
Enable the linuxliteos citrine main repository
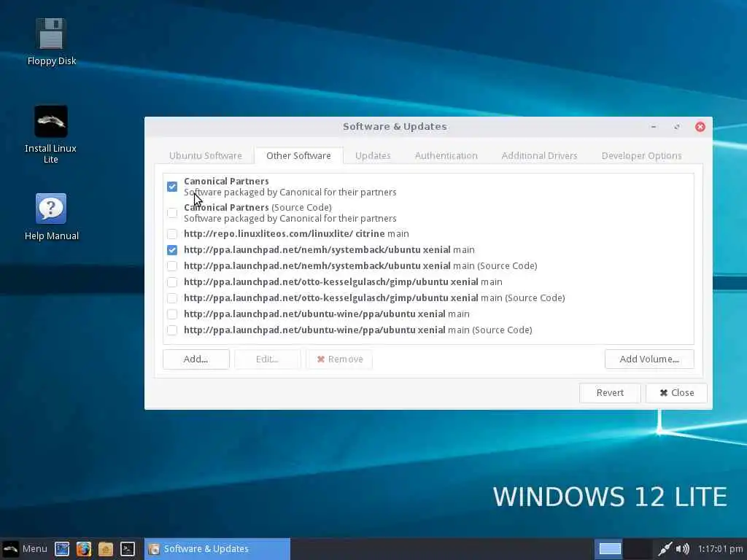pyautogui.click(x=172, y=234)
